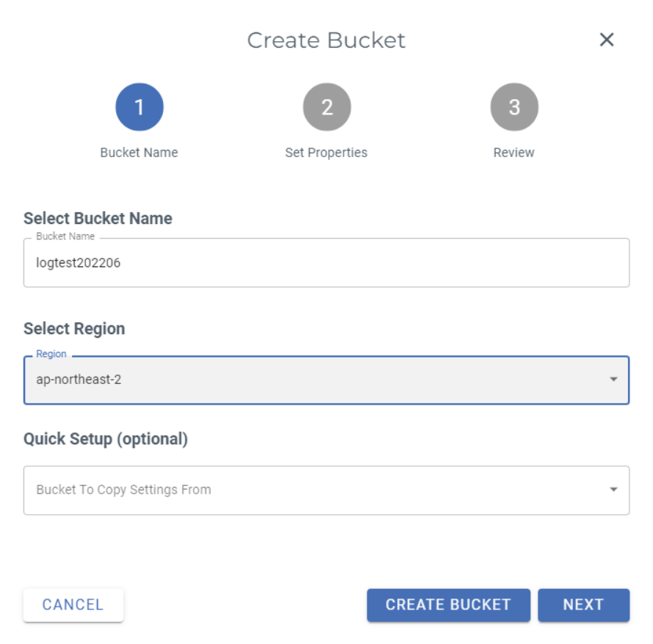Click the CREATE BUCKET button
This screenshot has width=653, height=644.
(448, 605)
